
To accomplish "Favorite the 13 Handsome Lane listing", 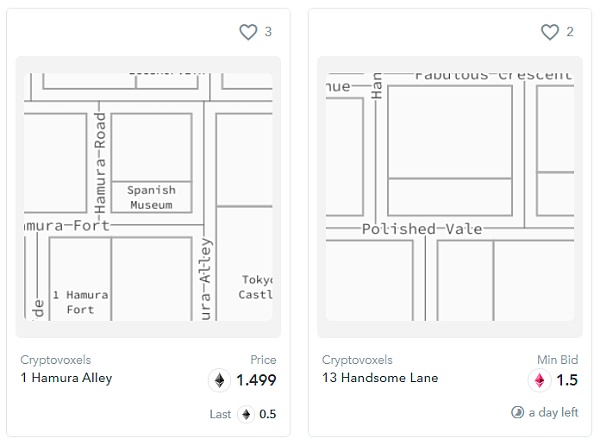I will pos(549,32).
